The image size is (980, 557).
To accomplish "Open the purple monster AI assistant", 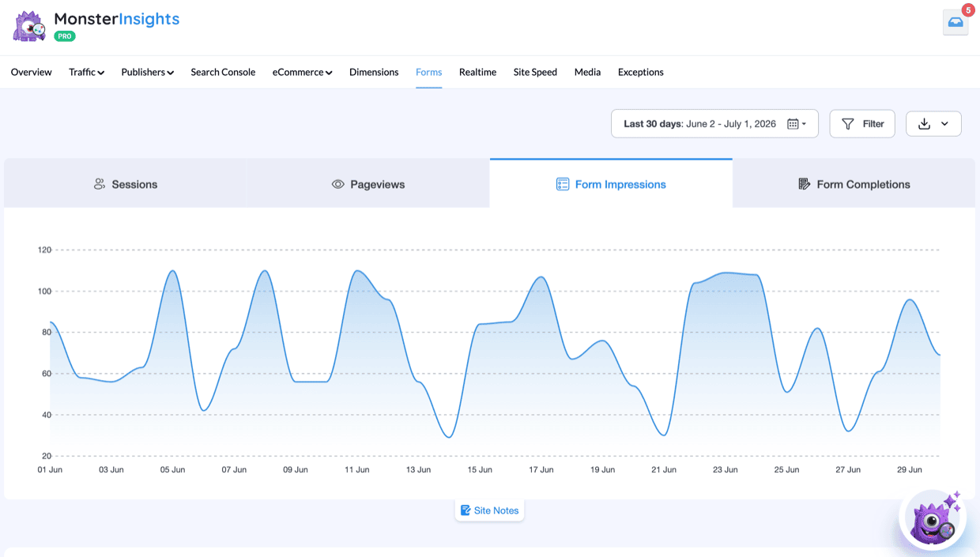I will coord(933,519).
